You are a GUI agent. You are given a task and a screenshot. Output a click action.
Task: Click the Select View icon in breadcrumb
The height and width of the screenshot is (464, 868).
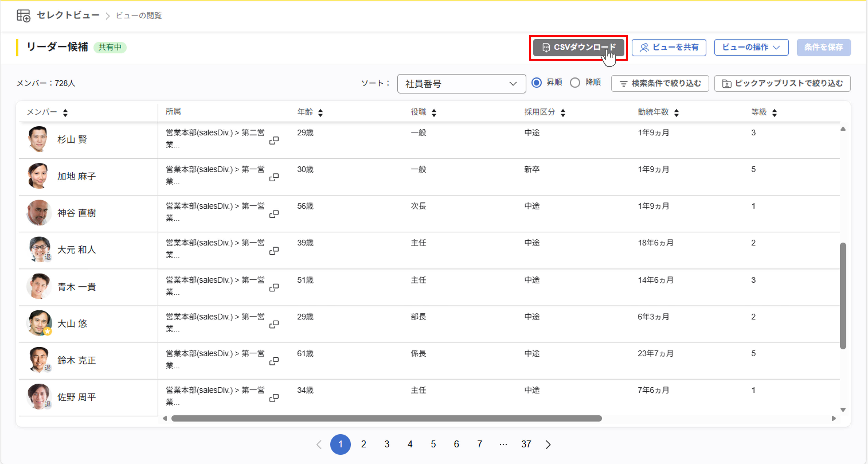coord(23,16)
